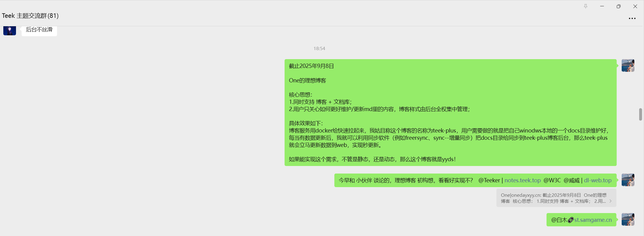Expand quoted message via its chevron arrow

611,201
